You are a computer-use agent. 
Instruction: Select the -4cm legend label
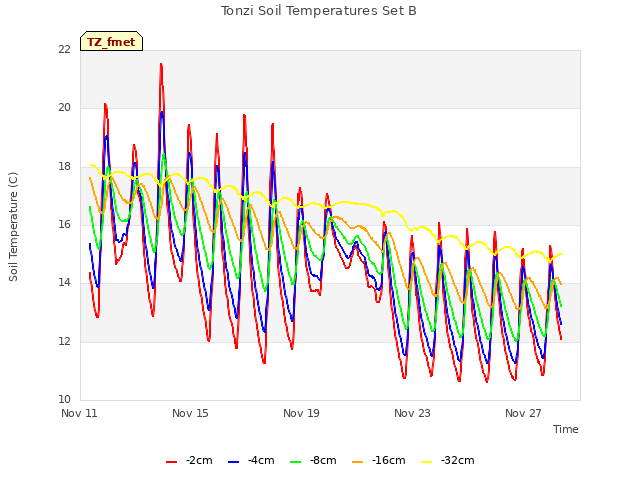[x=261, y=460]
